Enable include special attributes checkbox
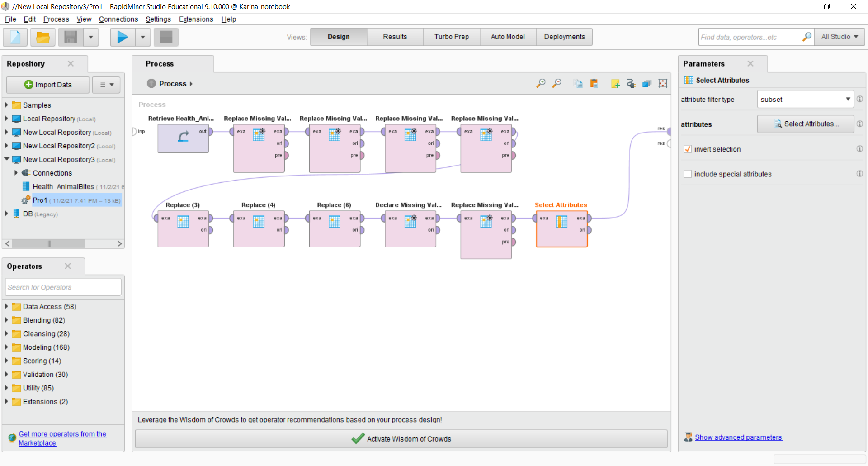The width and height of the screenshot is (868, 466). [x=688, y=174]
